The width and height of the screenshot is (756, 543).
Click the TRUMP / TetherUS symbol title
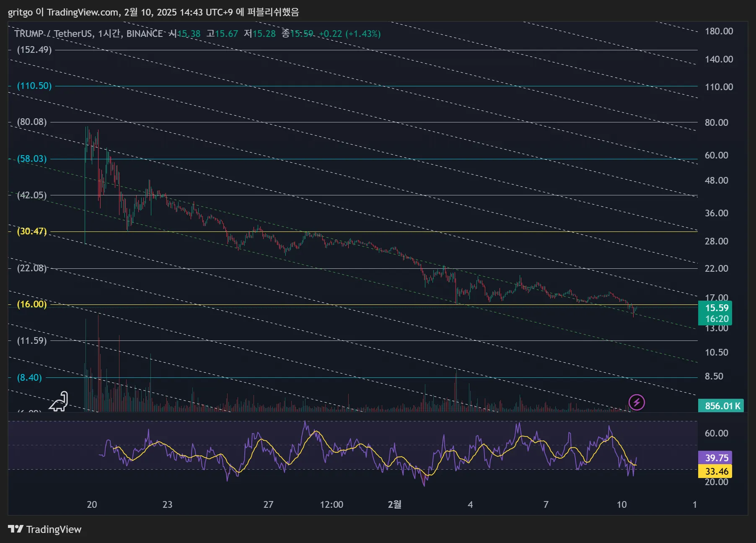point(53,34)
